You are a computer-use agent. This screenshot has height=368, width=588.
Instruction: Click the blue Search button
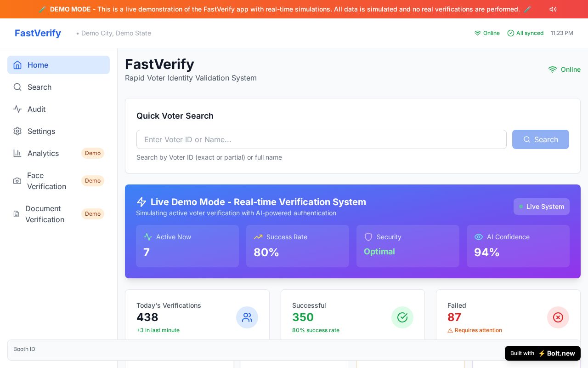[x=541, y=139]
